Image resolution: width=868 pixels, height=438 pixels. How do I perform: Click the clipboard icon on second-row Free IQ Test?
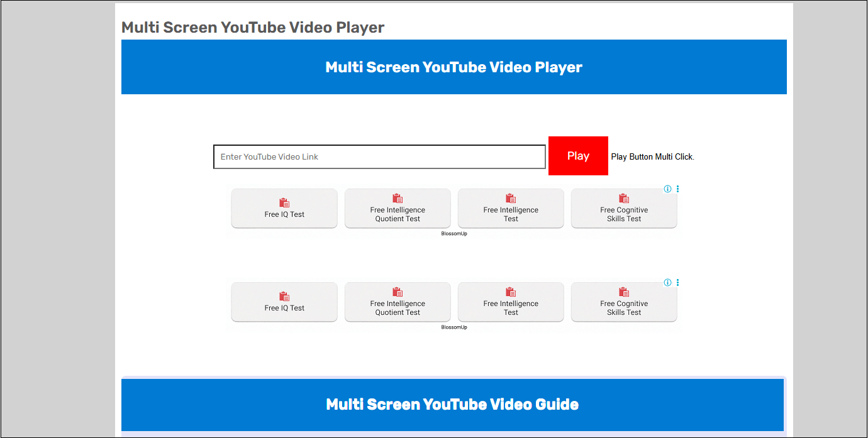[284, 296]
